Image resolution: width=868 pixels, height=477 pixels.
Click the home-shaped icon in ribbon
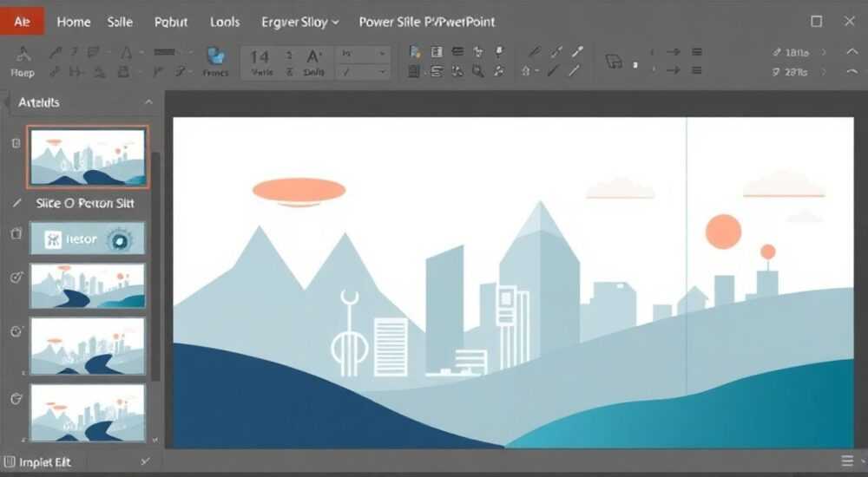[x=525, y=71]
